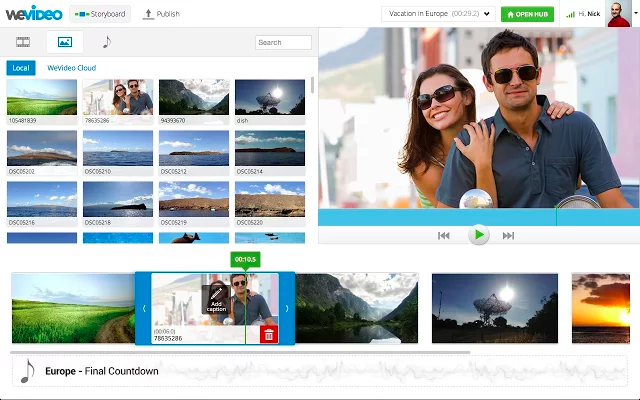Viewport: 640px width, 400px height.
Task: Open the user account menu arrow
Action: pyautogui.click(x=636, y=13)
